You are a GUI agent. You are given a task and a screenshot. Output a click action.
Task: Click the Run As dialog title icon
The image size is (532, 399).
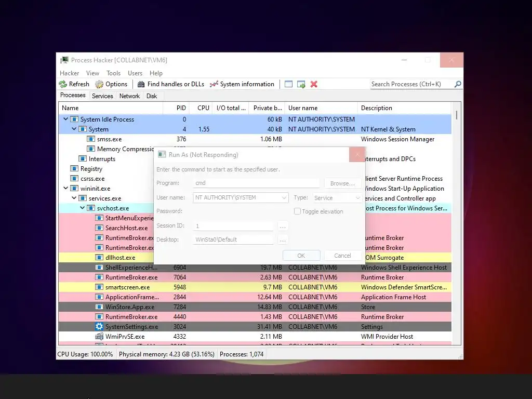pos(162,155)
